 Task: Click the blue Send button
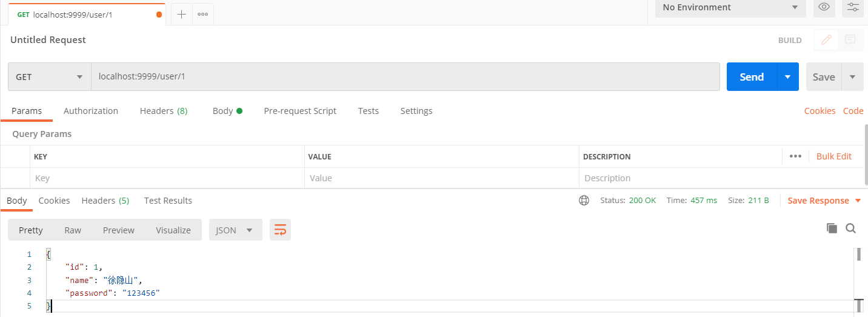pos(752,77)
